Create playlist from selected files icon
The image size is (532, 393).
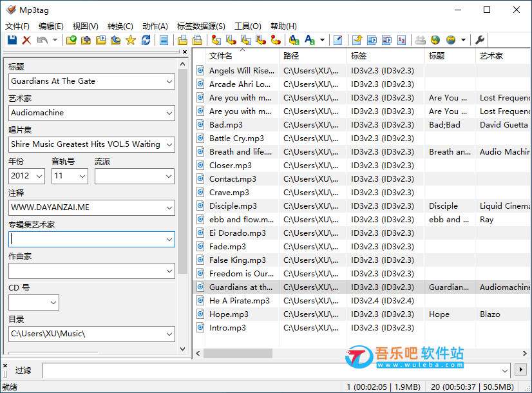click(x=372, y=40)
